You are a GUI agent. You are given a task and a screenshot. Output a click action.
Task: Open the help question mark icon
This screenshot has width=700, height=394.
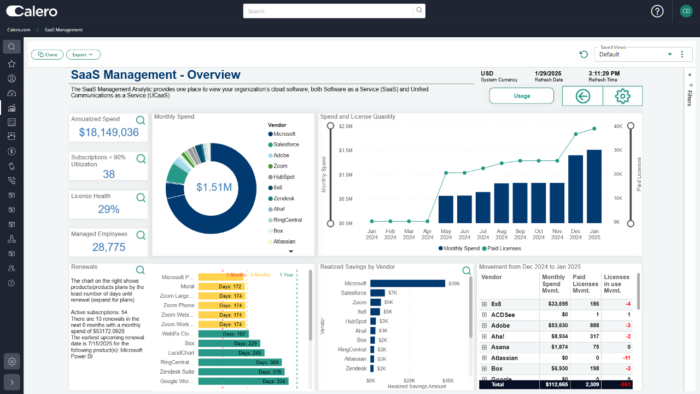point(657,11)
